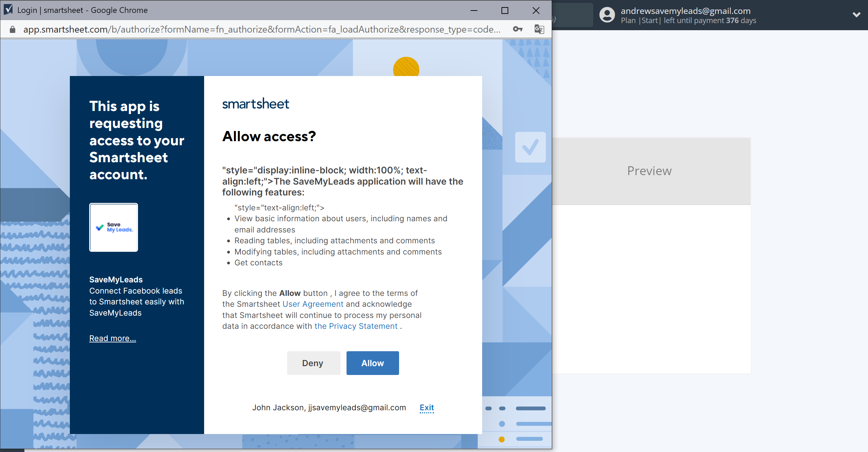The width and height of the screenshot is (868, 452).
Task: Click the Preview panel header in SaveMyLeads
Action: [x=651, y=171]
